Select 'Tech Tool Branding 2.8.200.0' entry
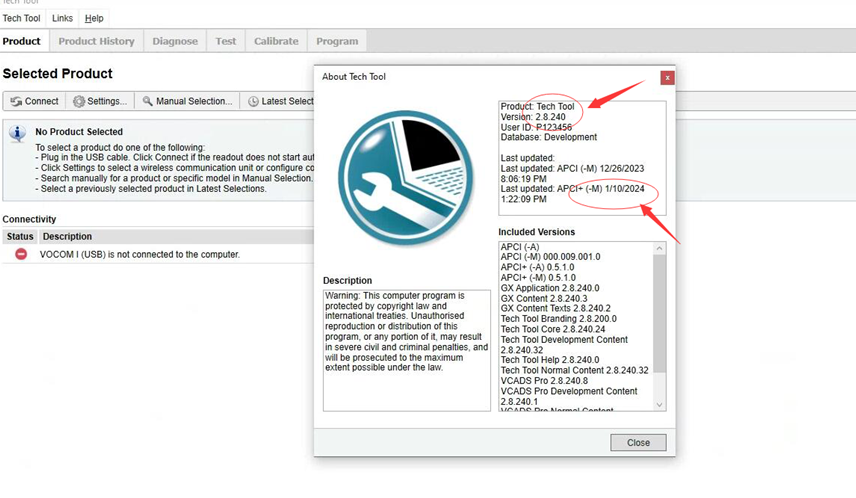The image size is (856, 498). coord(558,319)
